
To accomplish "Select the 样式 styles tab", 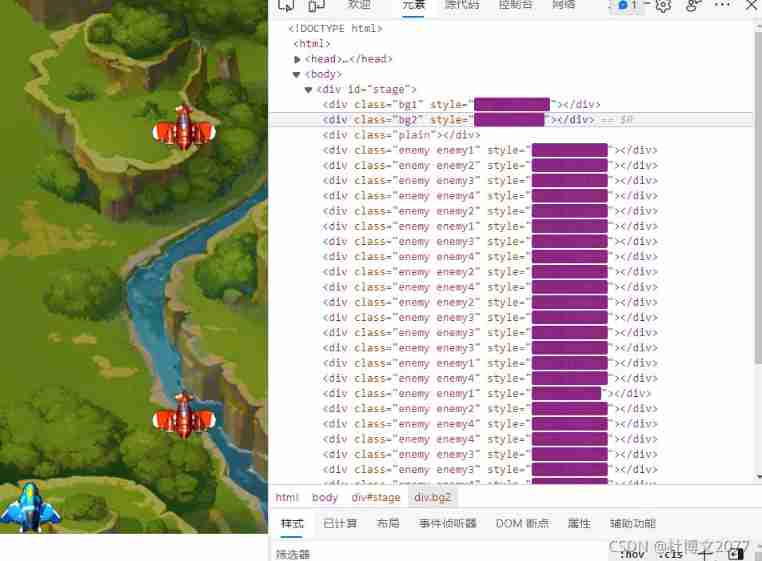I will click(292, 524).
